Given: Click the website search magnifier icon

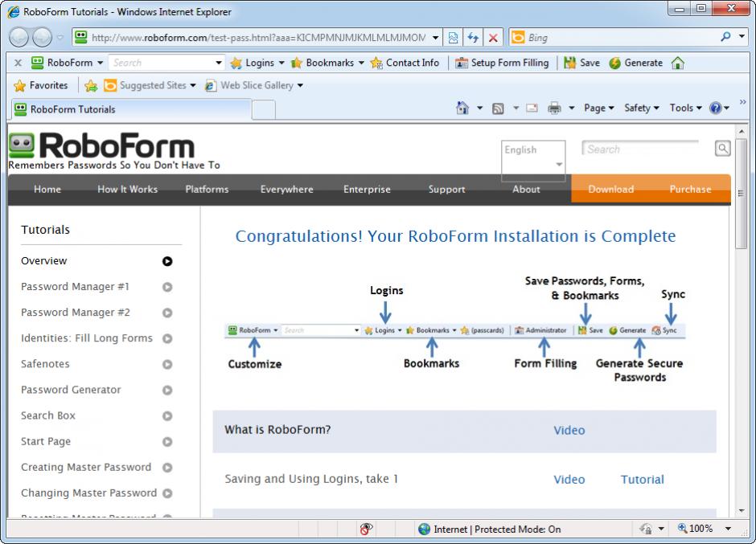Looking at the screenshot, I should pyautogui.click(x=722, y=149).
